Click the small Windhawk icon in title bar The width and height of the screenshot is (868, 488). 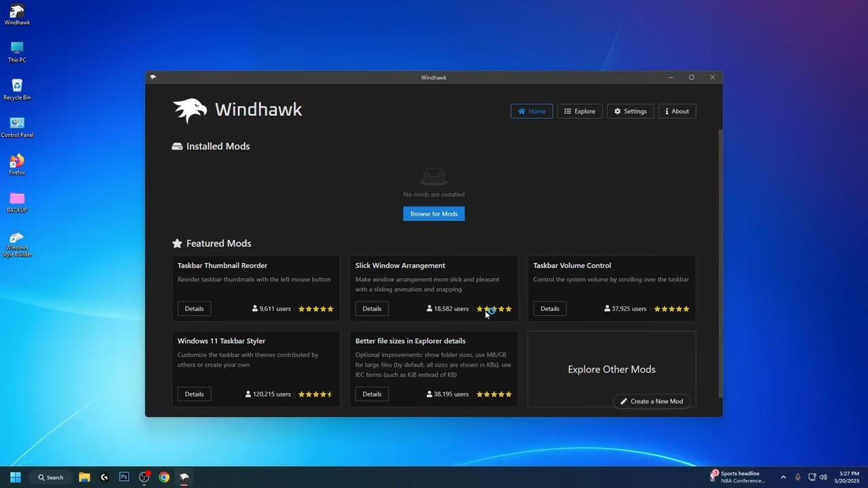click(153, 77)
